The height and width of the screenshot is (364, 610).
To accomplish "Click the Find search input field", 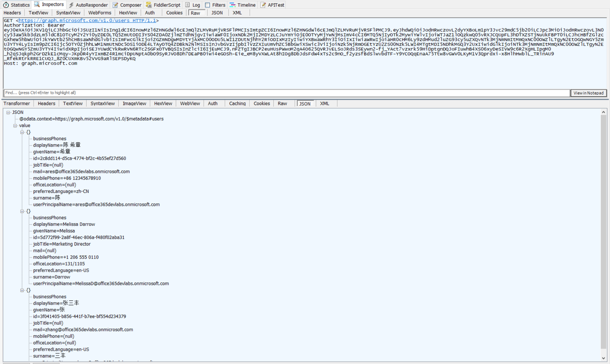I will (287, 93).
